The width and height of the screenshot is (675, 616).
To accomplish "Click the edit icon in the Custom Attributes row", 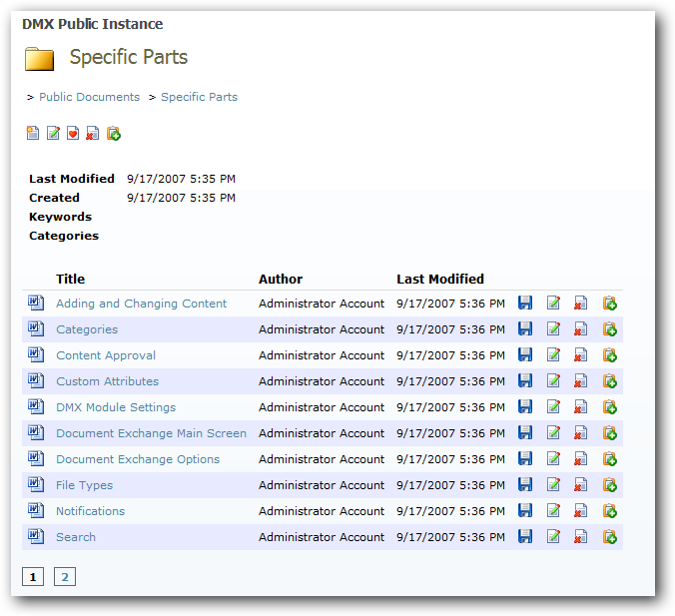I will (553, 381).
